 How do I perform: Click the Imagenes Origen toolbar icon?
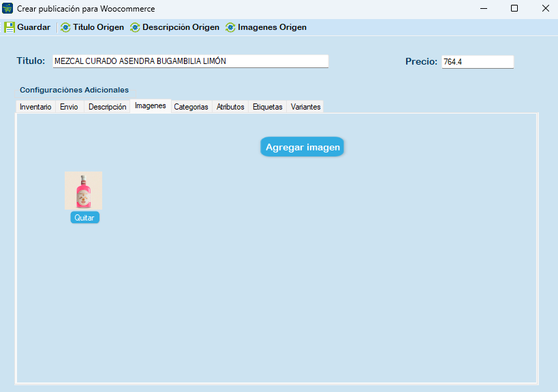point(230,27)
